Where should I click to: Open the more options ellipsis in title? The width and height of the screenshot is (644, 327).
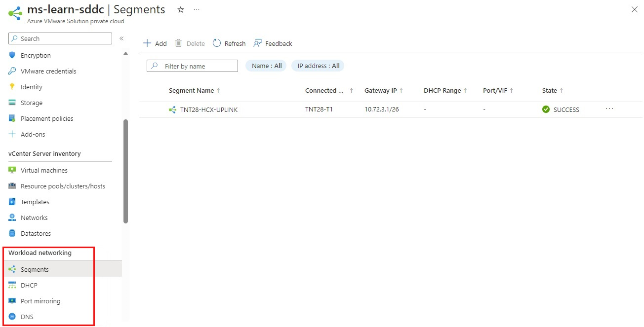(x=197, y=9)
